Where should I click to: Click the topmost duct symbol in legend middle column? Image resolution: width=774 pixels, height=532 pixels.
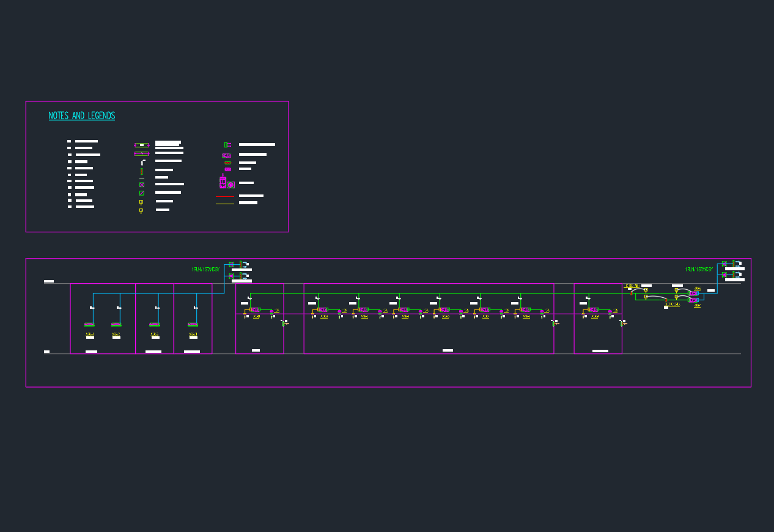click(x=142, y=145)
